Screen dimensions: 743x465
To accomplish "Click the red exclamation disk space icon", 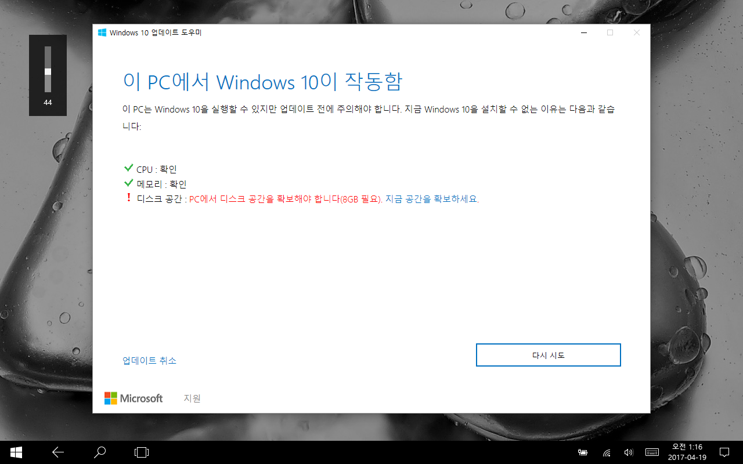I will coord(128,198).
